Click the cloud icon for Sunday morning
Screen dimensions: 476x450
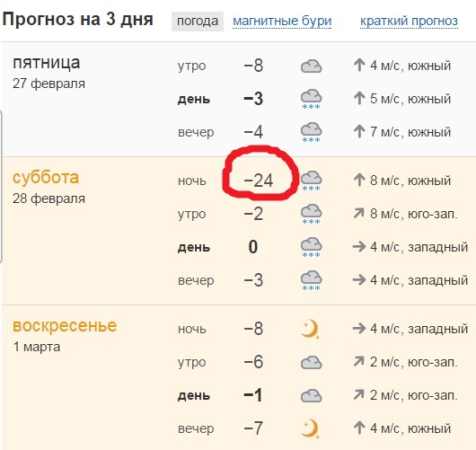coord(311,363)
